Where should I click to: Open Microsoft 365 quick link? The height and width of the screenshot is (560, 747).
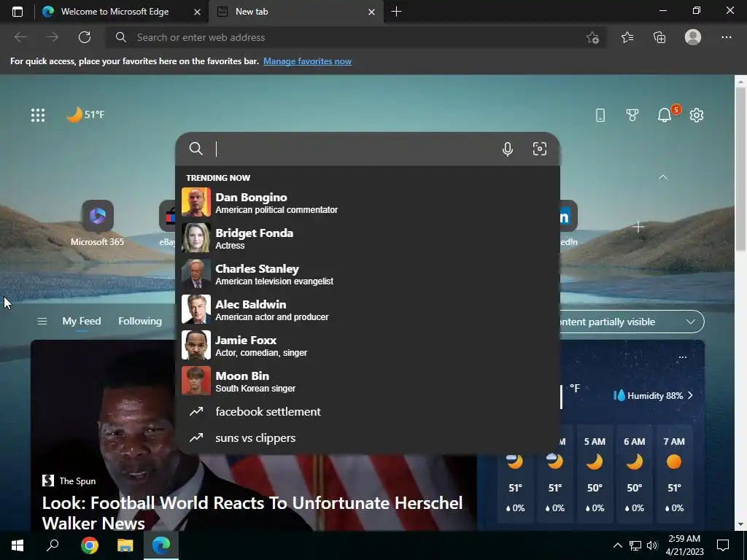[x=97, y=223]
